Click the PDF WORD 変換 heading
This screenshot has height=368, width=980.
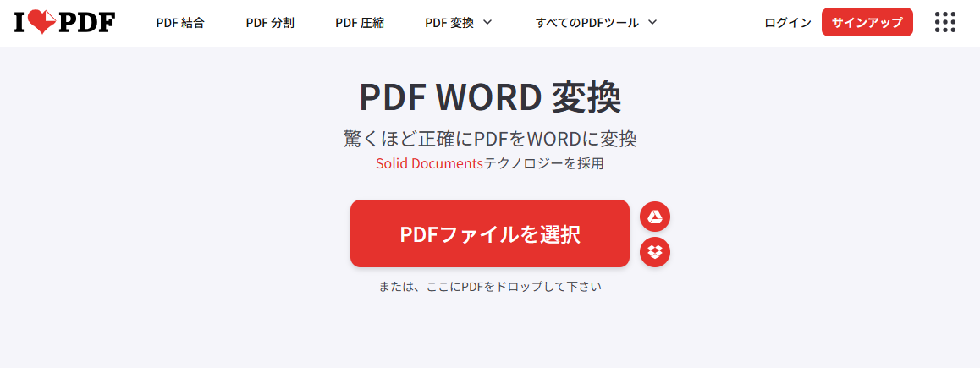click(x=490, y=97)
